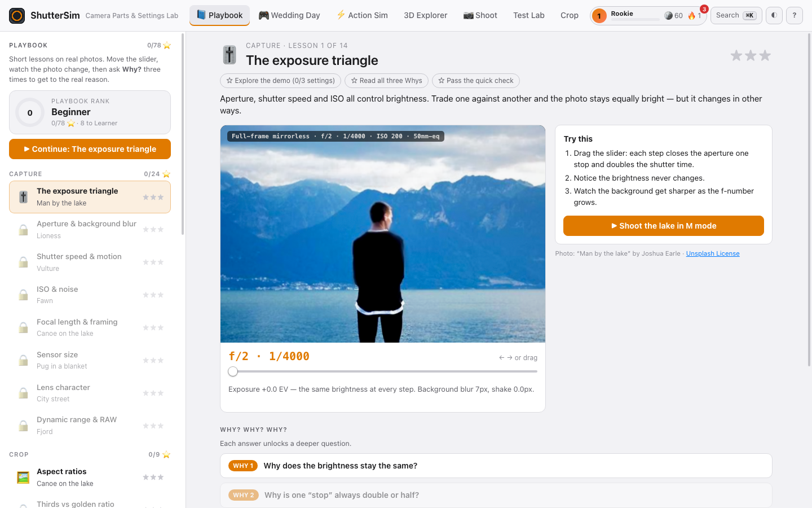Image resolution: width=812 pixels, height=508 pixels.
Task: Switch to the Playbook tab
Action: click(x=219, y=16)
